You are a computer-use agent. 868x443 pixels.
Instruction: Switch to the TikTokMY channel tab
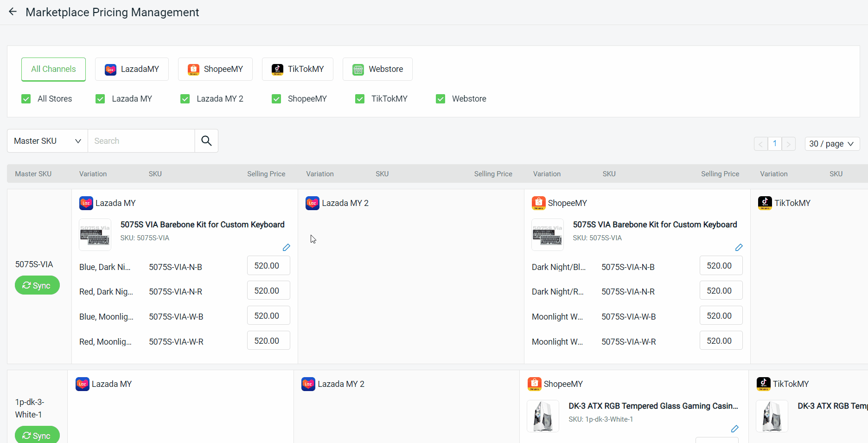click(297, 69)
